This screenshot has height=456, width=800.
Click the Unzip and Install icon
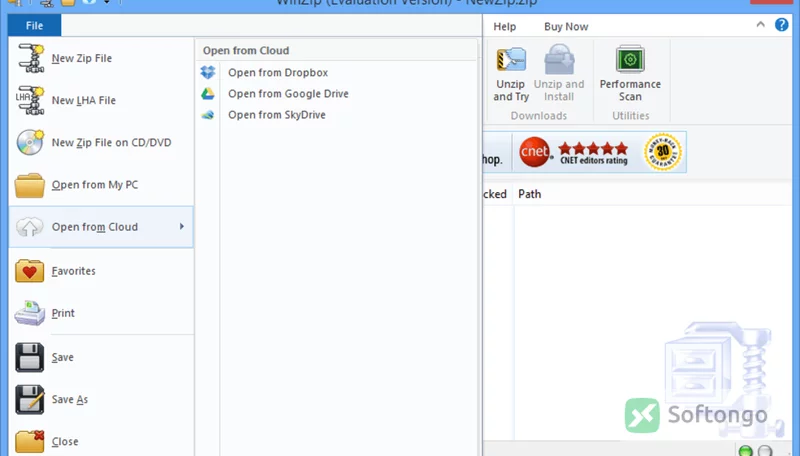[x=559, y=59]
